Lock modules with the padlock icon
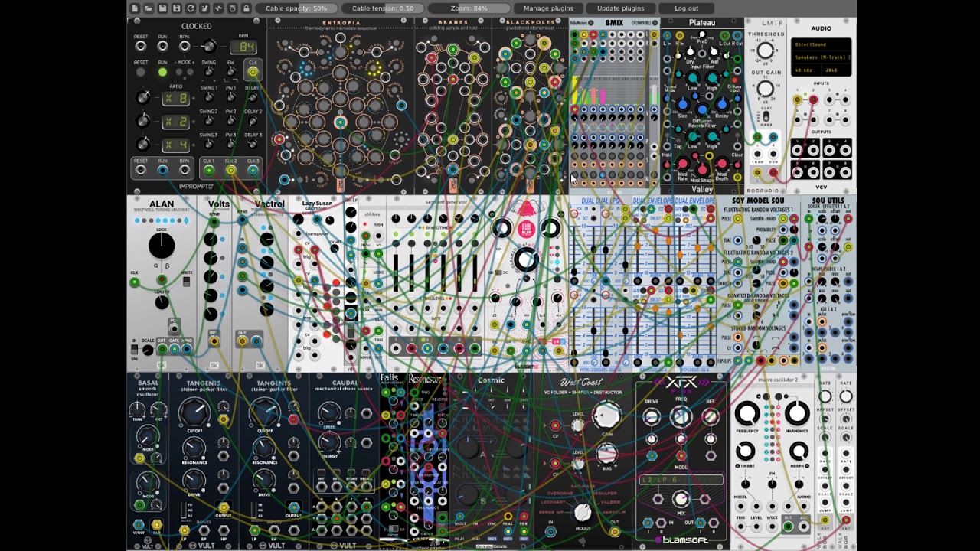 246,8
